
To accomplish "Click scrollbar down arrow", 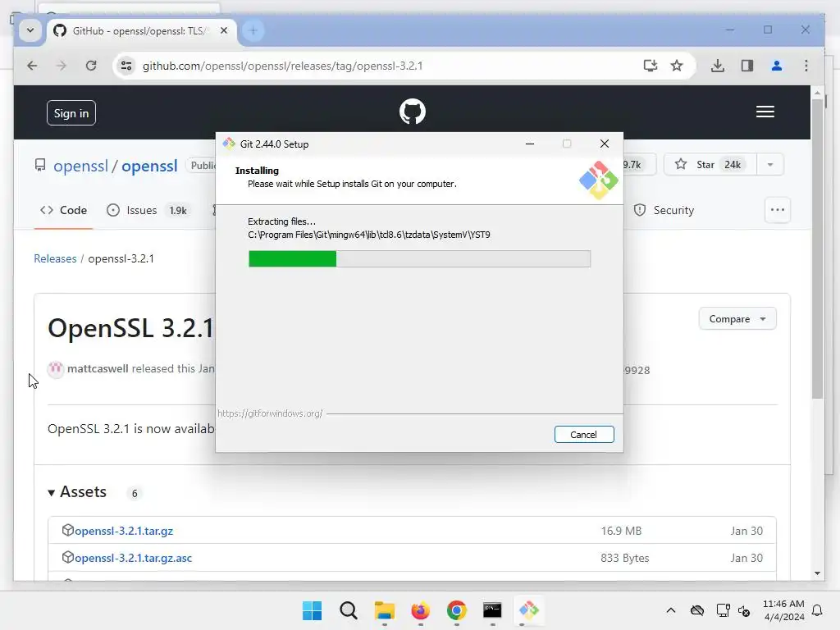I will 817,573.
